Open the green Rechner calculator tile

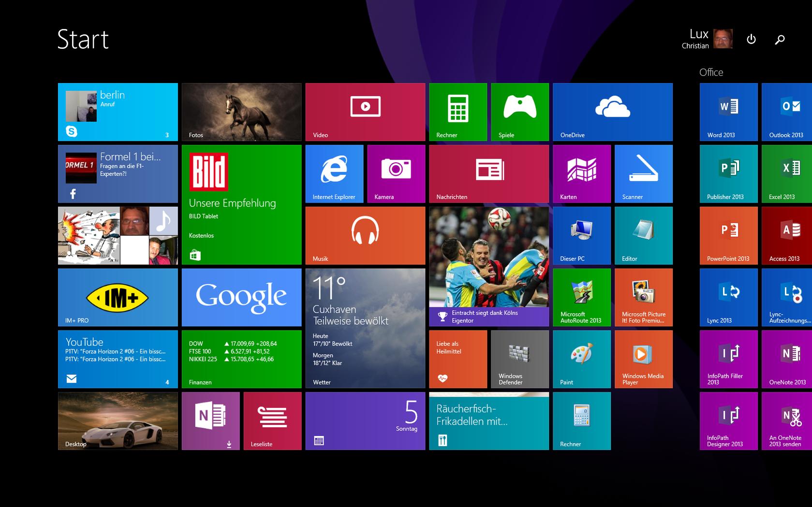click(458, 112)
